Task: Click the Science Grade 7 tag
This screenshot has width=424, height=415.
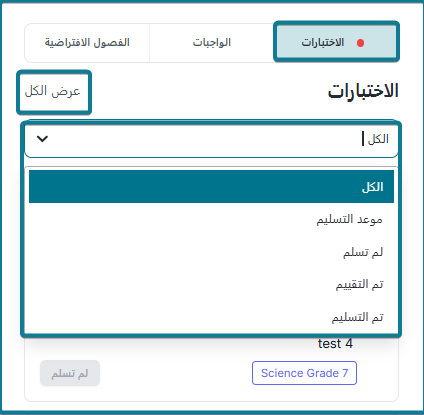Action: pyautogui.click(x=304, y=373)
